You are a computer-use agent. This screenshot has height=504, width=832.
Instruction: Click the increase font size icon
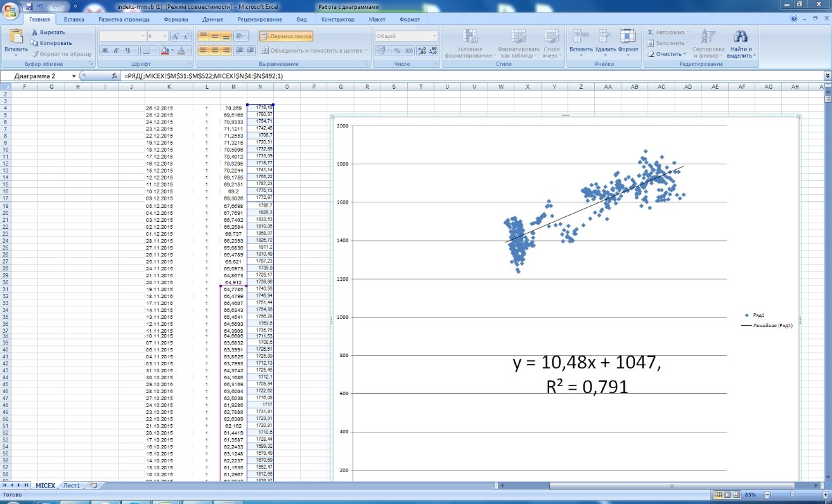(175, 36)
